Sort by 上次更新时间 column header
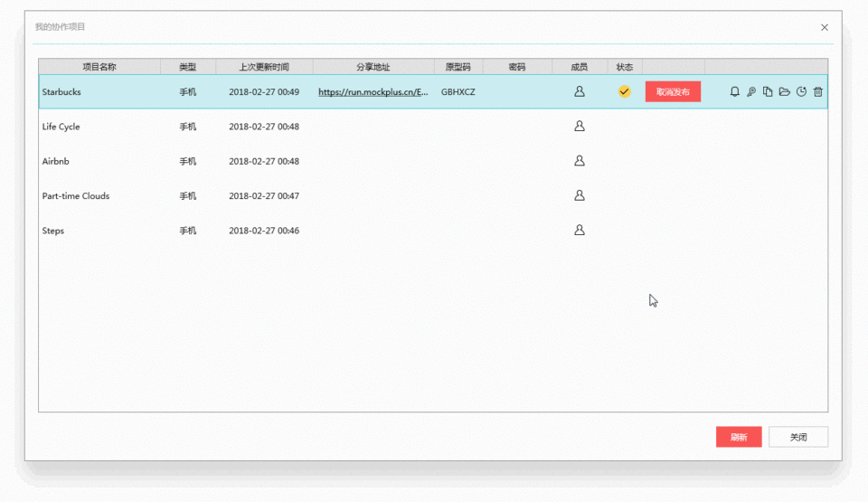The width and height of the screenshot is (868, 502). tap(264, 67)
